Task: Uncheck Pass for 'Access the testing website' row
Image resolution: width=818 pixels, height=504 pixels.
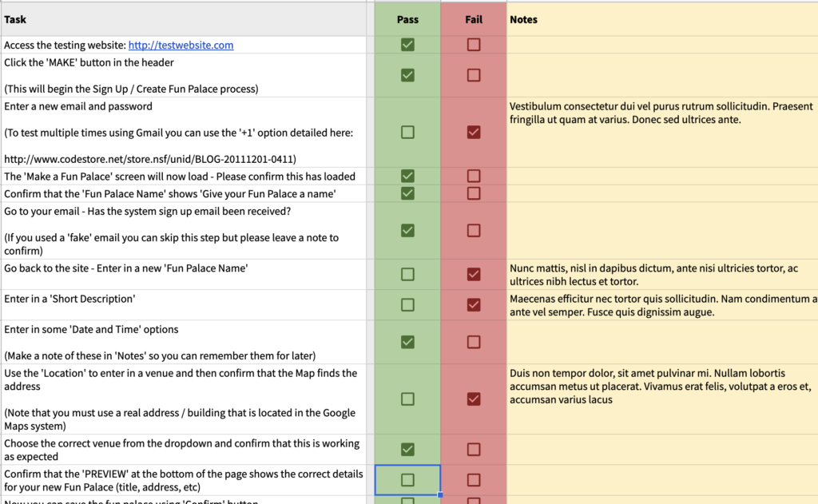Action: pos(407,45)
